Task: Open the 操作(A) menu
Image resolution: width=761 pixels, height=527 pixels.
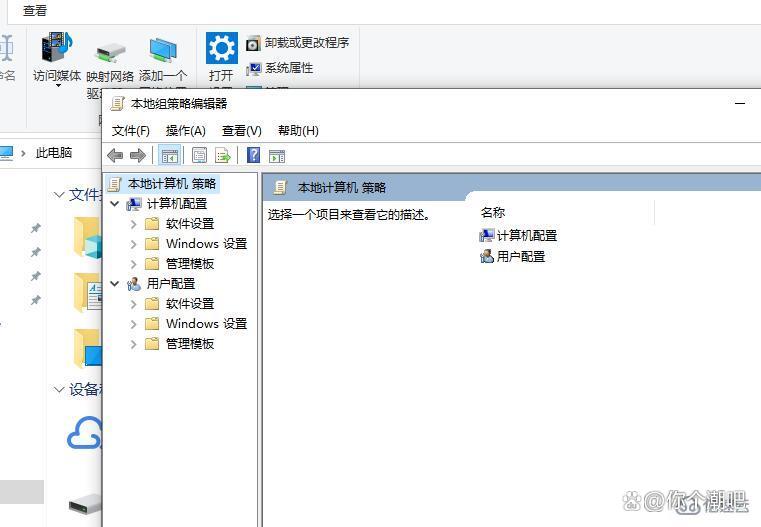Action: tap(185, 131)
